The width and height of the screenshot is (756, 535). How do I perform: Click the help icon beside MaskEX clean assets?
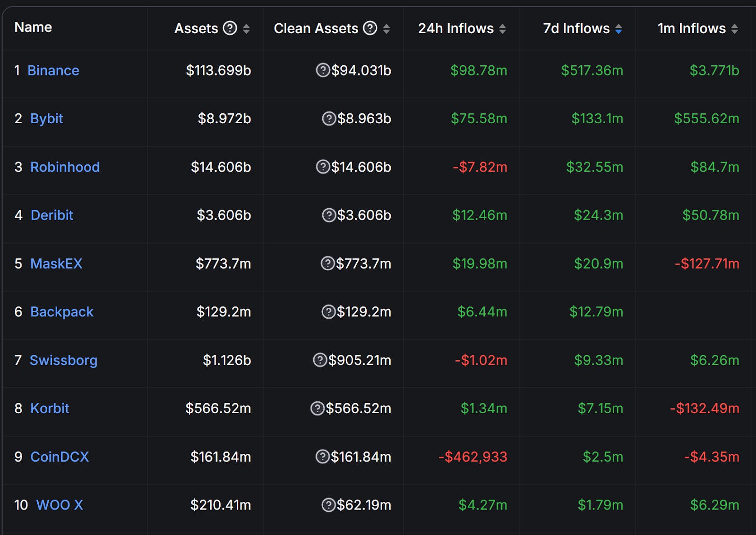327,263
